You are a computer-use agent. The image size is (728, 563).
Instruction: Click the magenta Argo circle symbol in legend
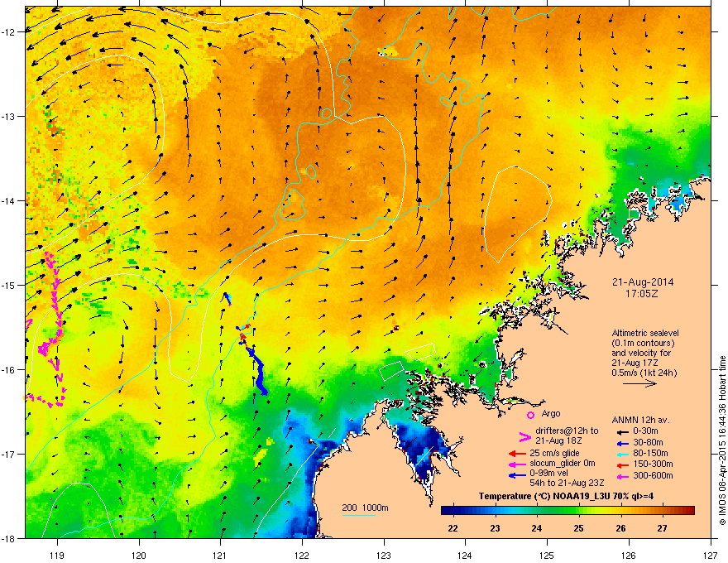530,415
